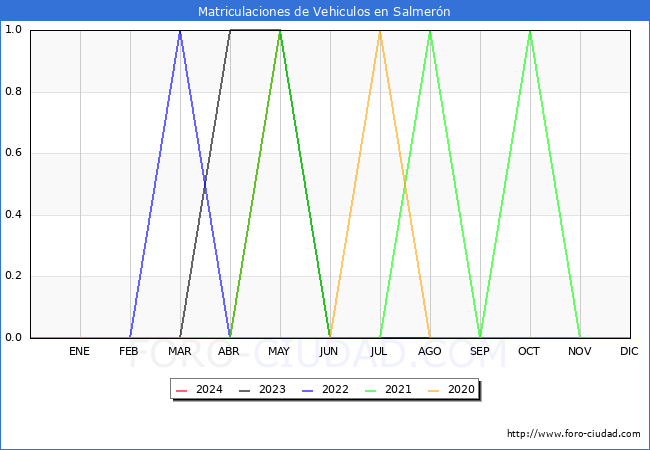The width and height of the screenshot is (650, 450).
Task: Click the SEP month axis label
Action: (480, 351)
